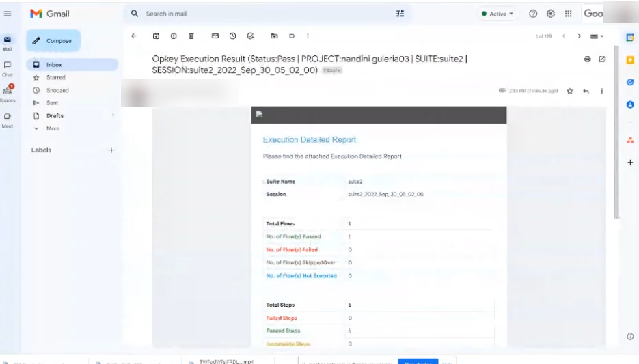
Task: Click 'No. of Flow(s) Failed' text
Action: 292,249
